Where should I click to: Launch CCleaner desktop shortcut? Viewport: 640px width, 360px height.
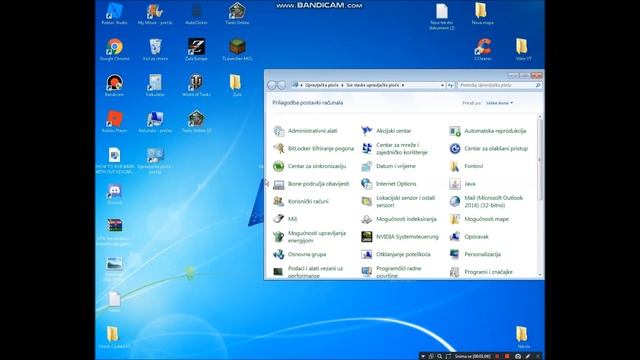(x=483, y=49)
